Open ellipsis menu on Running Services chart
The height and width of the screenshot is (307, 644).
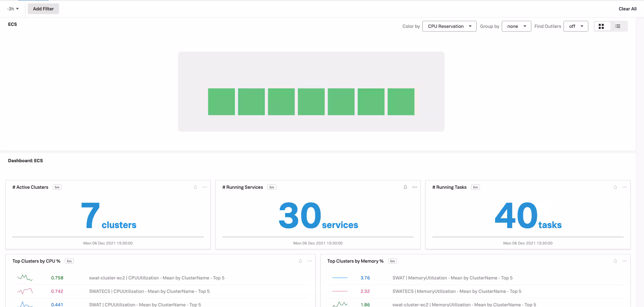pos(415,187)
